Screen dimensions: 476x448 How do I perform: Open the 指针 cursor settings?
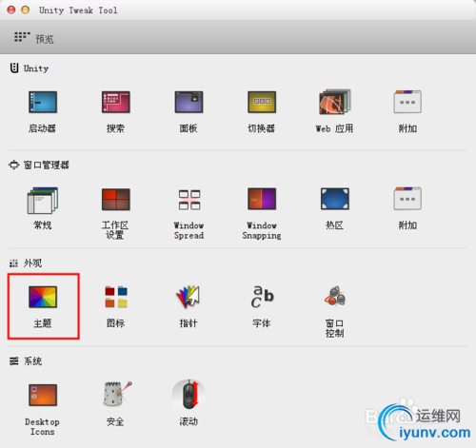click(x=188, y=306)
